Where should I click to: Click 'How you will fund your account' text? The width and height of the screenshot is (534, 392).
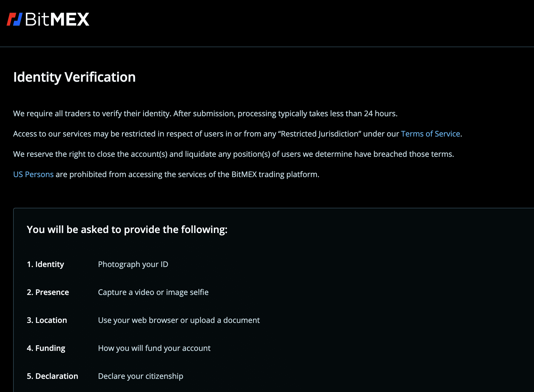[x=154, y=348]
